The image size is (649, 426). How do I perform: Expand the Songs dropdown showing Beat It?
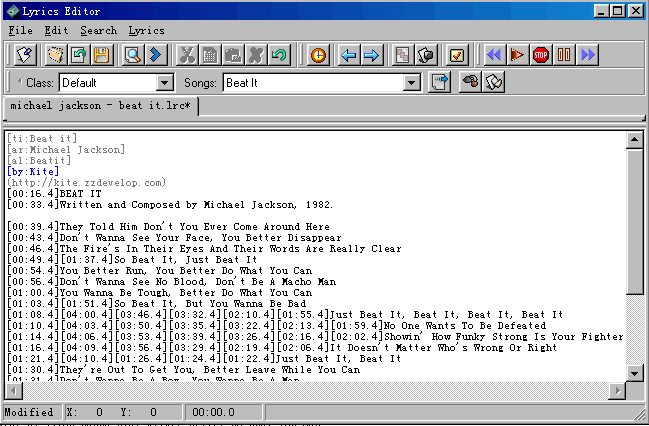411,83
